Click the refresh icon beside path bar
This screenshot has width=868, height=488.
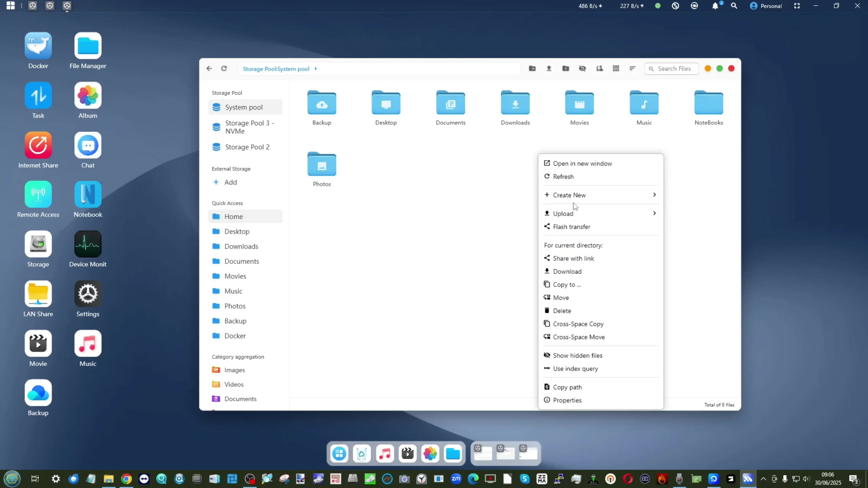click(x=224, y=68)
